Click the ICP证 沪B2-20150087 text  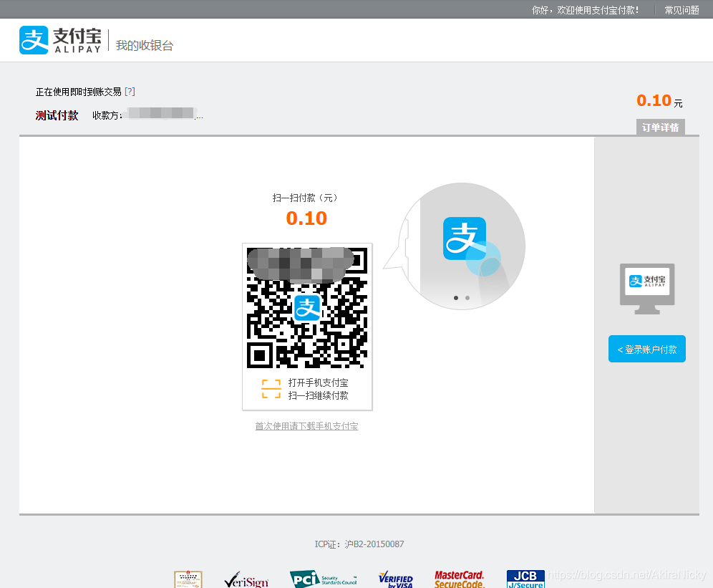pyautogui.click(x=359, y=544)
